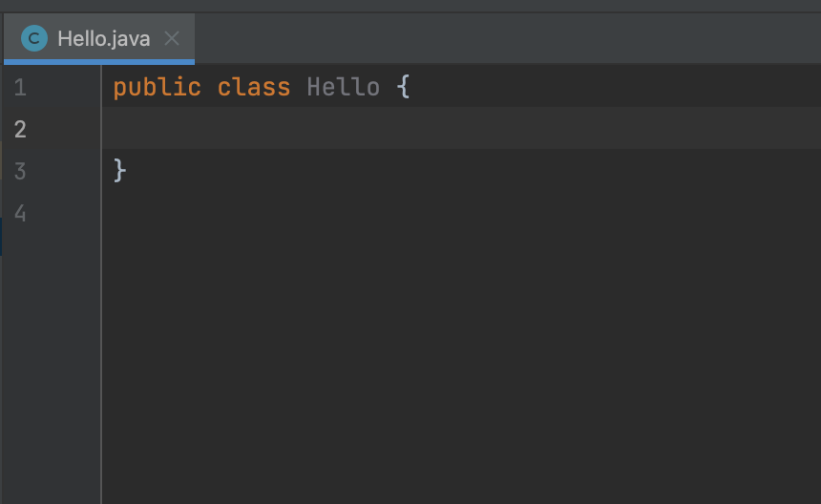Image resolution: width=821 pixels, height=504 pixels.
Task: Click the opening curly brace on line 1
Action: [x=403, y=87]
